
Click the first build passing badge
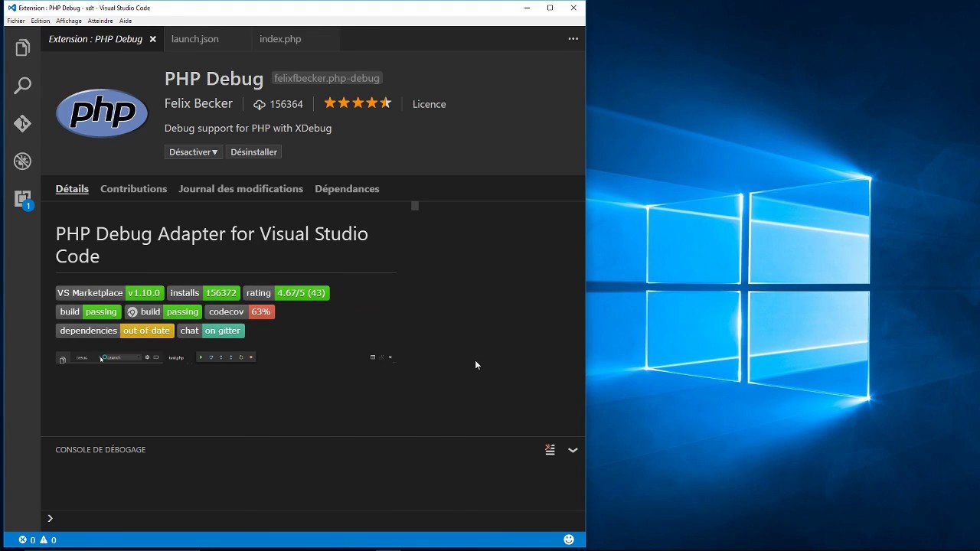(89, 312)
